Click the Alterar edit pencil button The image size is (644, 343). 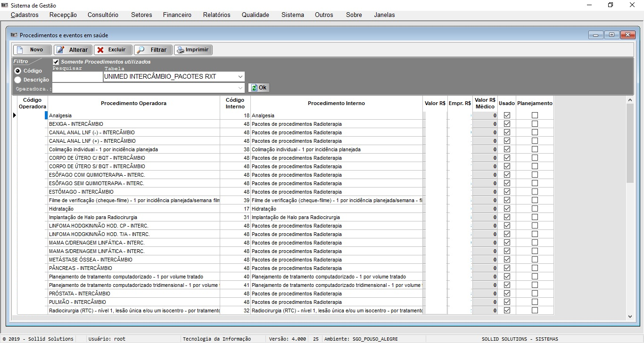(x=73, y=50)
